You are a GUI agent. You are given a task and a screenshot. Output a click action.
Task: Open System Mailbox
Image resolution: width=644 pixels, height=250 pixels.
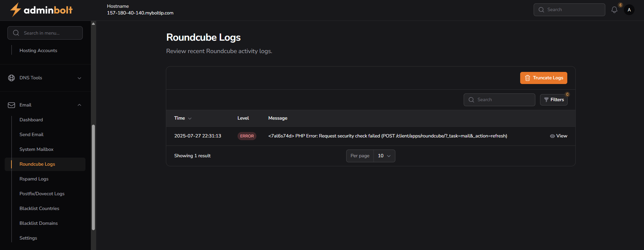[36, 150]
